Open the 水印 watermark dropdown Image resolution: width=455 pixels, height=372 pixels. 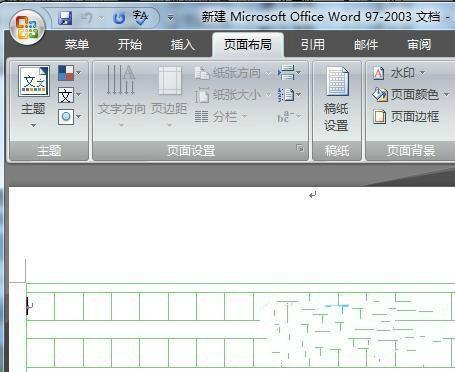click(x=399, y=73)
